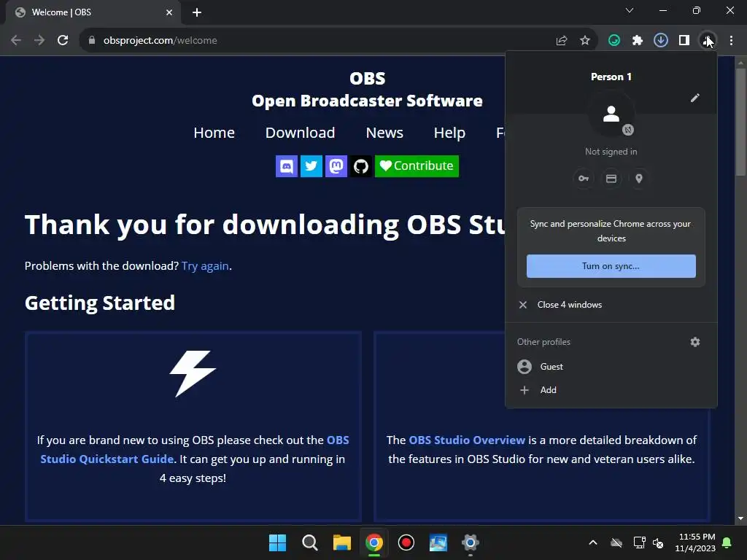The height and width of the screenshot is (560, 747).
Task: Open Help in OBS navigation
Action: [449, 133]
